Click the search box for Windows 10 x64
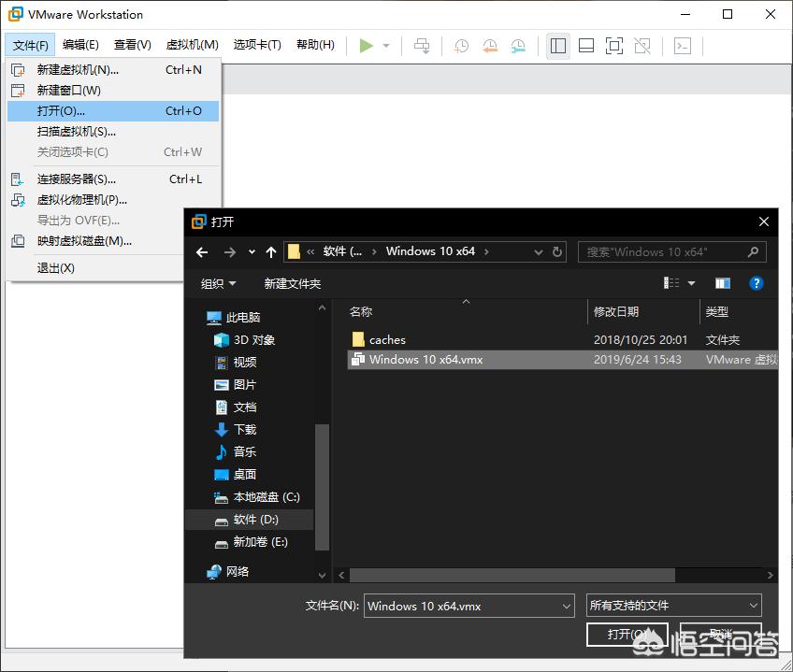This screenshot has height=672, width=793. (x=672, y=251)
